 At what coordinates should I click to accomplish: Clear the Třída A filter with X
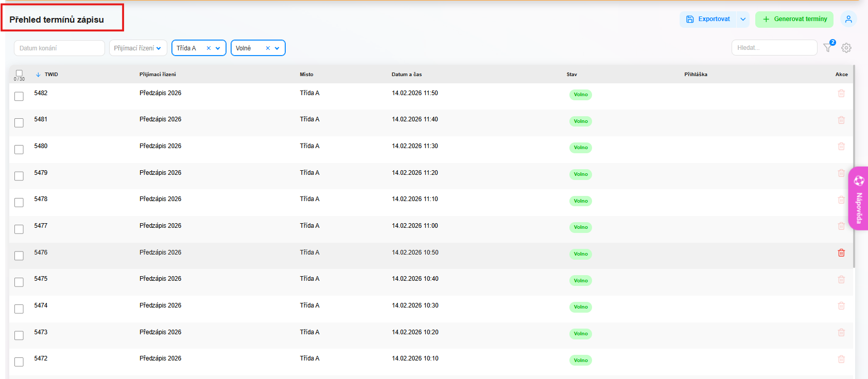tap(209, 48)
